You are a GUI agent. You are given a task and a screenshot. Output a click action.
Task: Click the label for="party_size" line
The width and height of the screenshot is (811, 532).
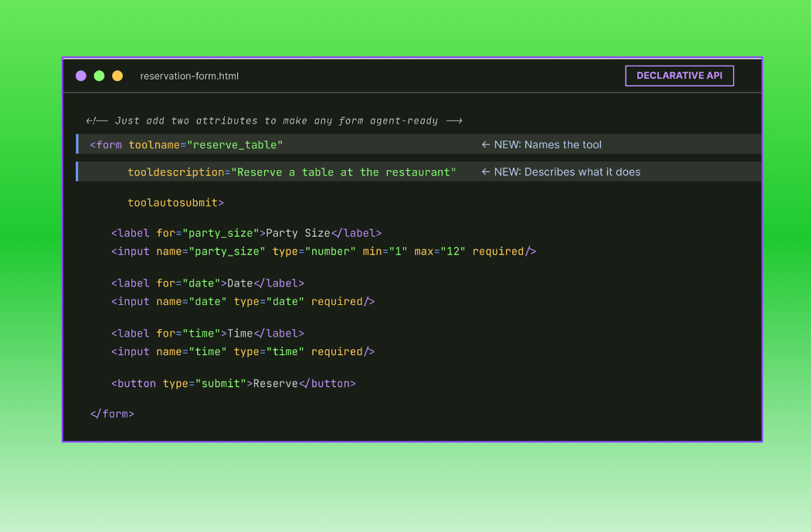[x=246, y=233]
